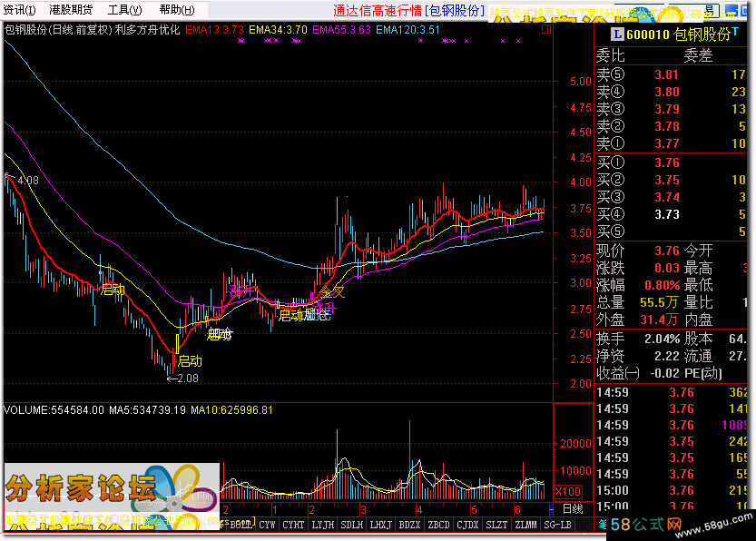The image size is (756, 541).
Task: Click the blue minimize window button
Action: (x=731, y=11)
